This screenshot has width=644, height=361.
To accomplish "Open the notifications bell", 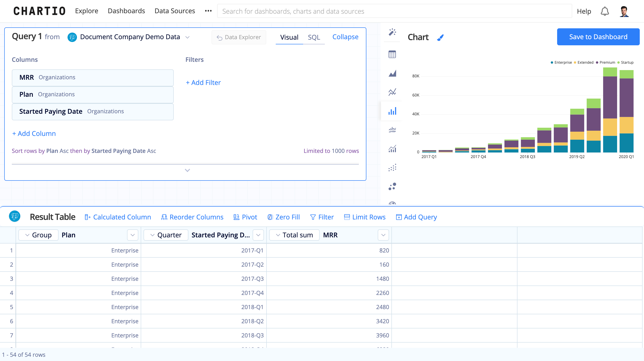I will (605, 11).
